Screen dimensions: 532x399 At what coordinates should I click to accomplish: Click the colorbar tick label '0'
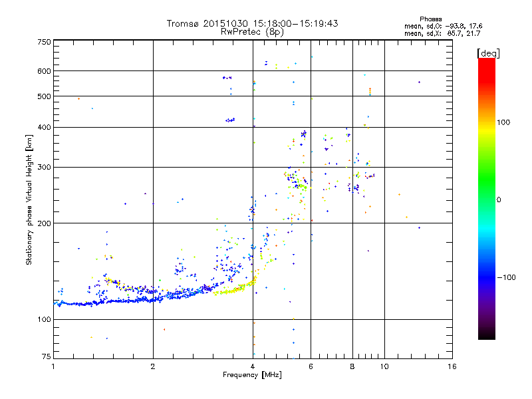pyautogui.click(x=499, y=200)
